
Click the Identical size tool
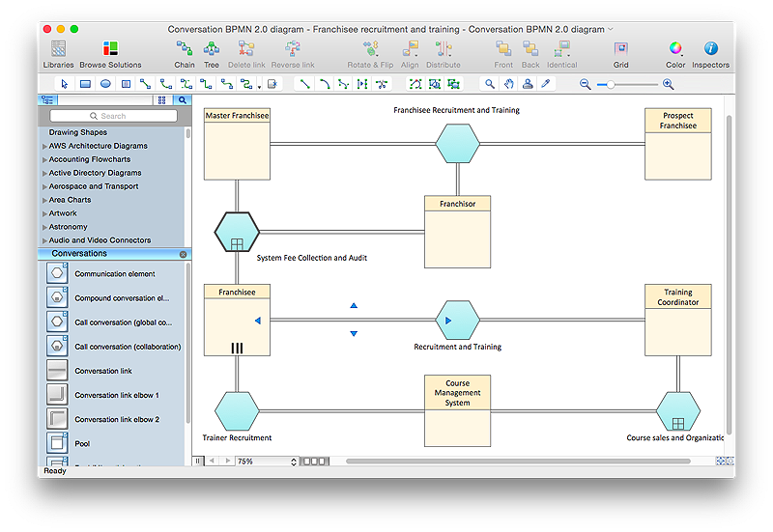(x=562, y=54)
